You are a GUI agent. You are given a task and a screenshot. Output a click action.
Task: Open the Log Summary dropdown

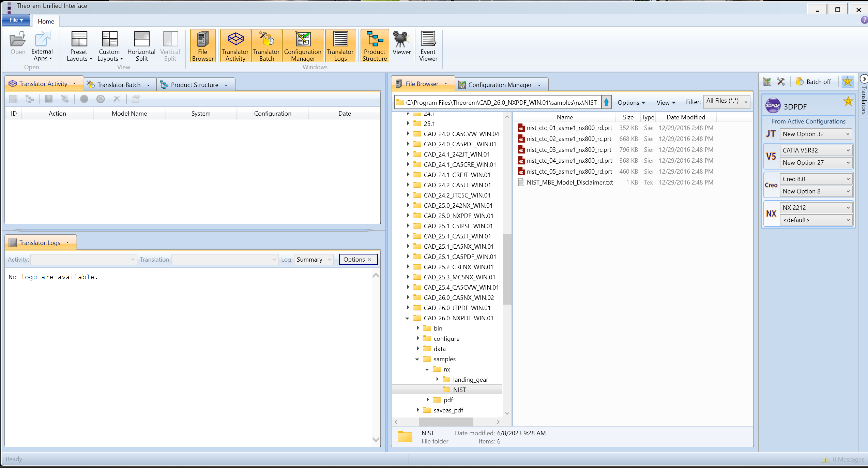click(x=314, y=260)
